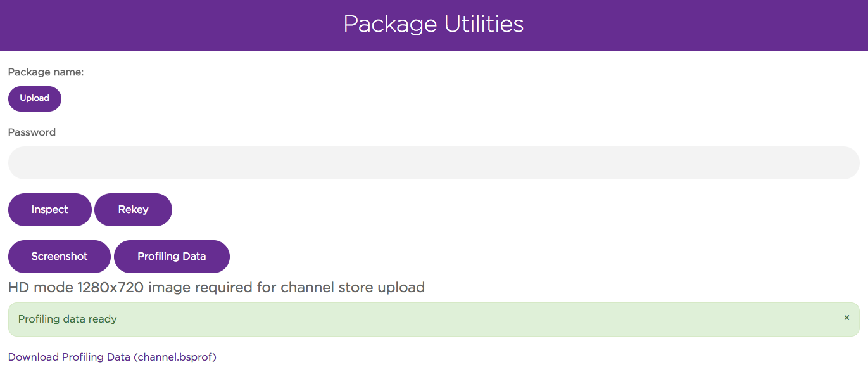Image resolution: width=868 pixels, height=379 pixels.
Task: Close the green notification using its x
Action: point(846,318)
